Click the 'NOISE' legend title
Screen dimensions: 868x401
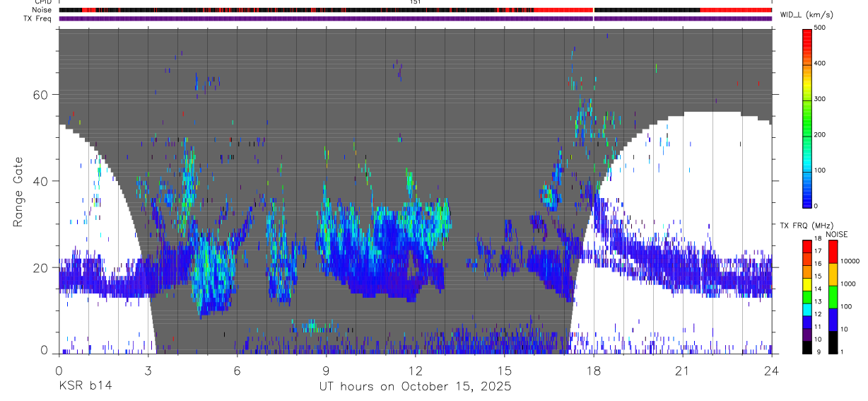tap(837, 233)
